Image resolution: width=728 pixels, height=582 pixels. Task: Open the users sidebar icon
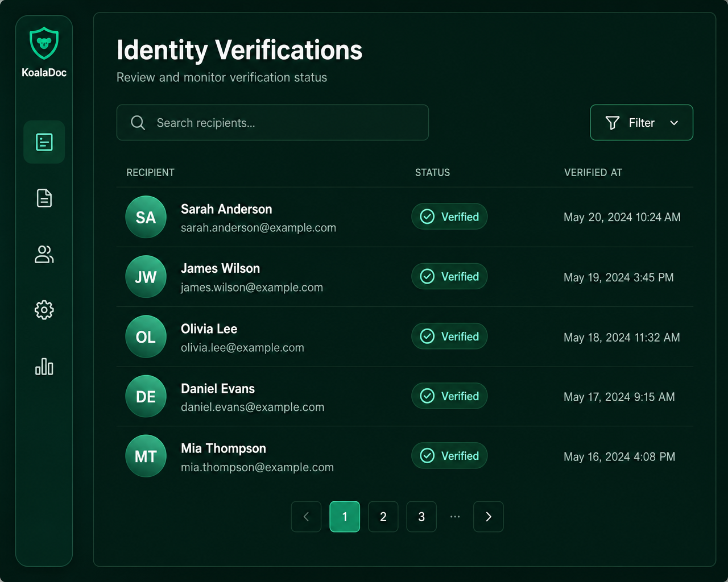pos(44,254)
